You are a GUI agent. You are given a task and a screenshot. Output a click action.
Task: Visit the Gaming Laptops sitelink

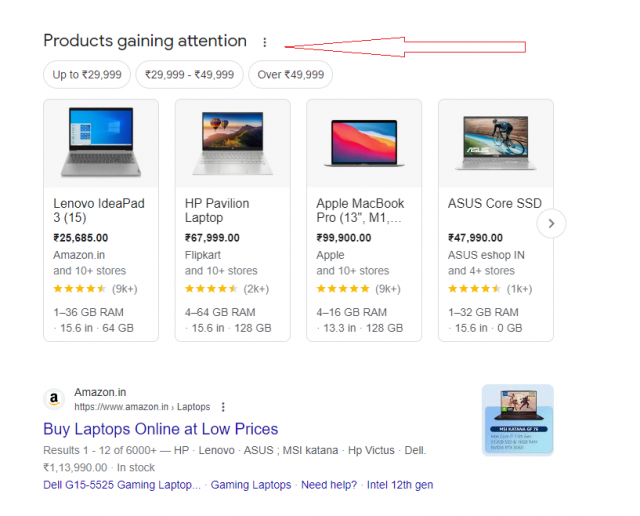(251, 485)
